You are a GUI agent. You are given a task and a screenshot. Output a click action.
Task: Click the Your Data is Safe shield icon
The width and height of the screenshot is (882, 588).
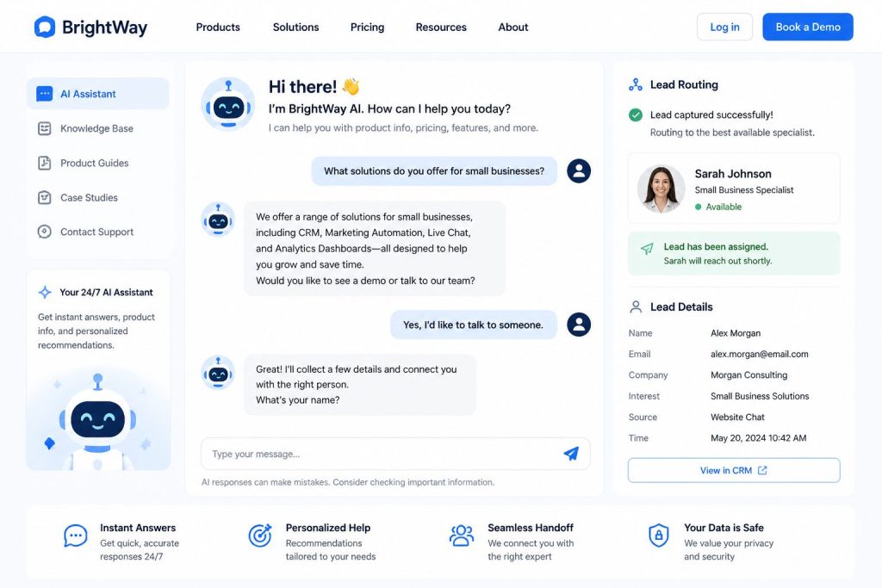click(659, 535)
